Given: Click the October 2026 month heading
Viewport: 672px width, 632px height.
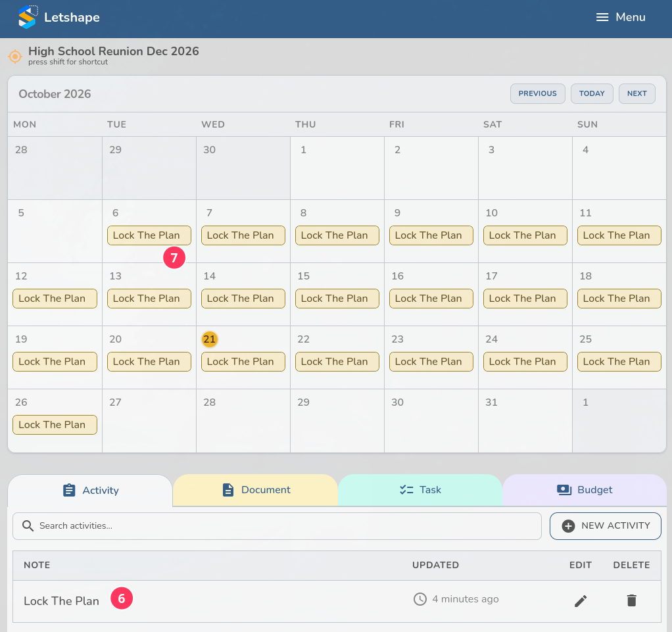Looking at the screenshot, I should [x=55, y=94].
